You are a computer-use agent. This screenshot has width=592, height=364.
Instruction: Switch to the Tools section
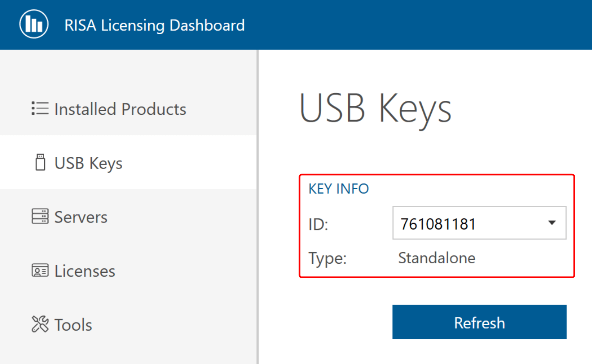73,325
